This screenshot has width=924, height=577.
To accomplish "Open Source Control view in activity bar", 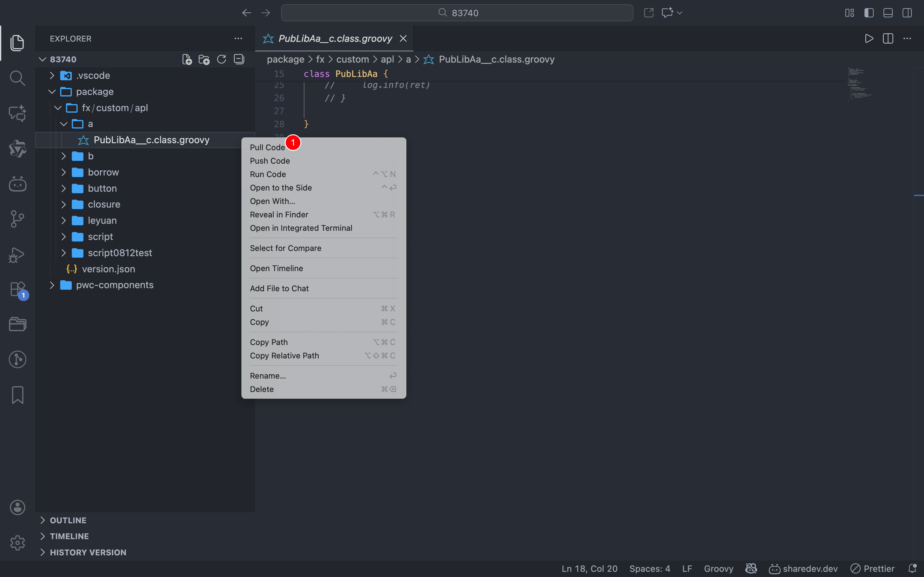I will click(17, 219).
